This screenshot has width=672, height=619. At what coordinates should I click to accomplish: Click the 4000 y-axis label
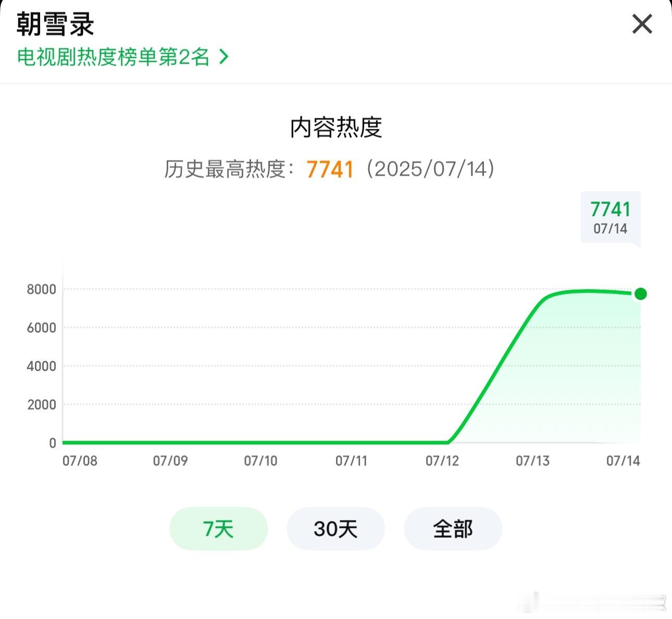click(x=41, y=366)
